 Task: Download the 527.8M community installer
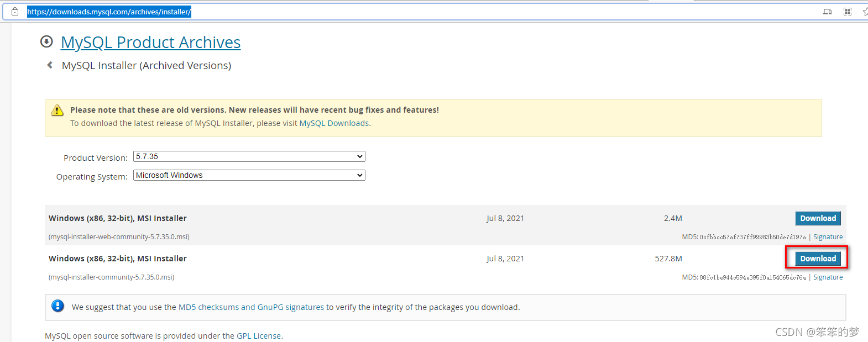click(x=818, y=259)
